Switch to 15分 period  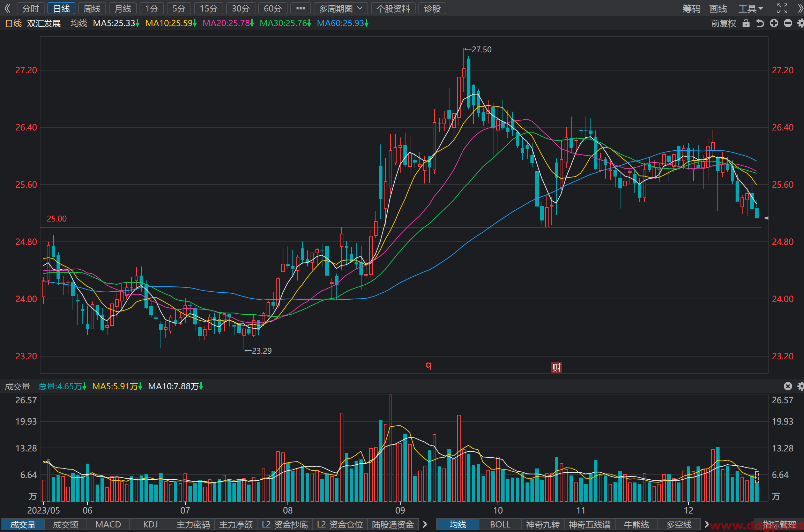click(x=209, y=8)
